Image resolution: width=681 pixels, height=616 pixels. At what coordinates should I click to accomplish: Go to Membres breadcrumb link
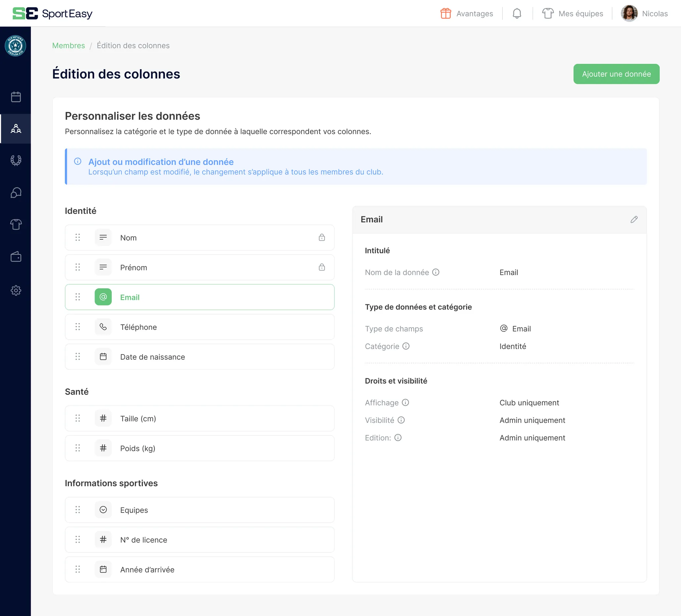coord(68,46)
